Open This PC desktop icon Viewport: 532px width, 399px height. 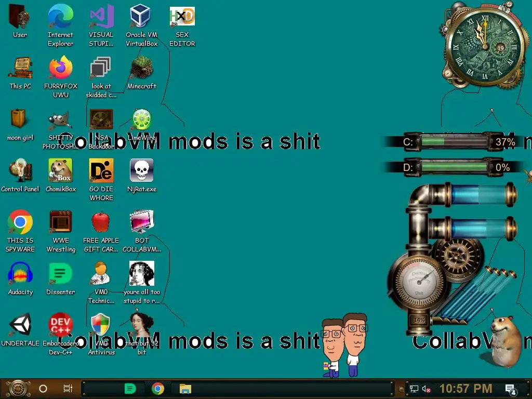(20, 73)
